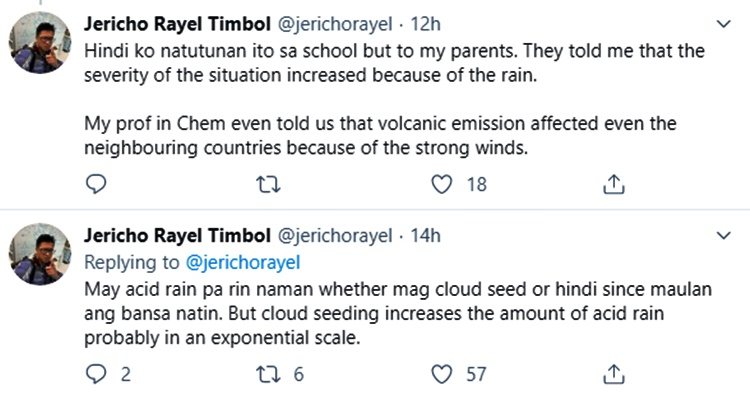Open the 12h timestamp link

(426, 24)
